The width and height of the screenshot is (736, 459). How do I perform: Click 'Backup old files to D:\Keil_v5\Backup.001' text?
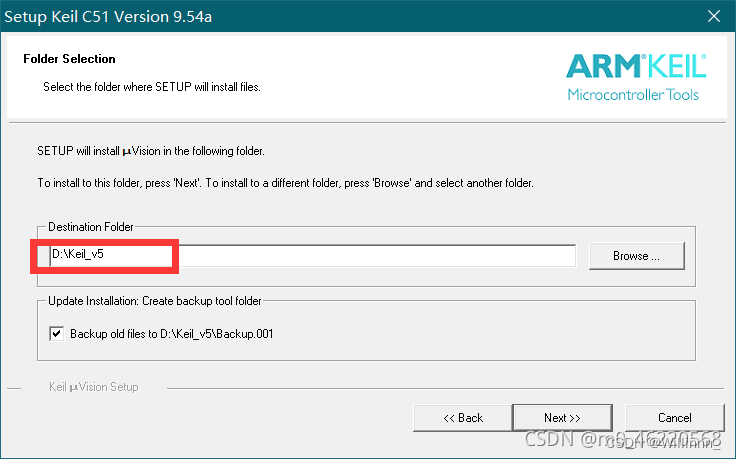pos(172,334)
